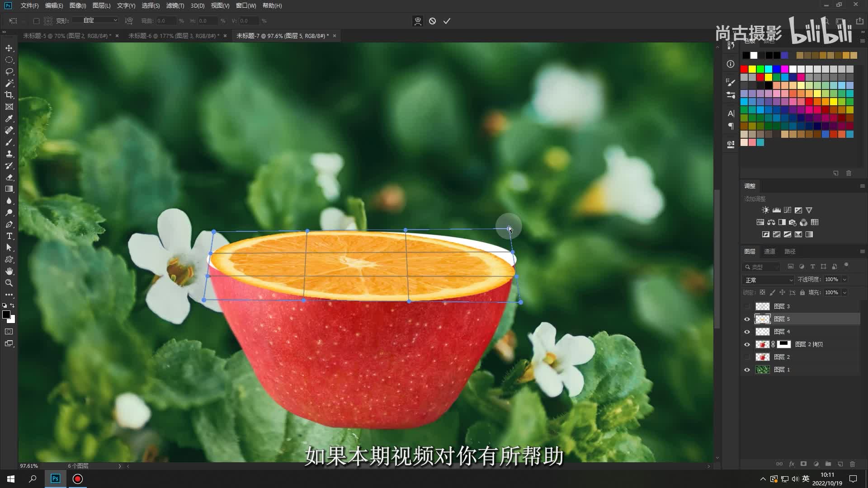Viewport: 868px width, 488px height.
Task: Open the 图像(I) menu
Action: pos(78,6)
